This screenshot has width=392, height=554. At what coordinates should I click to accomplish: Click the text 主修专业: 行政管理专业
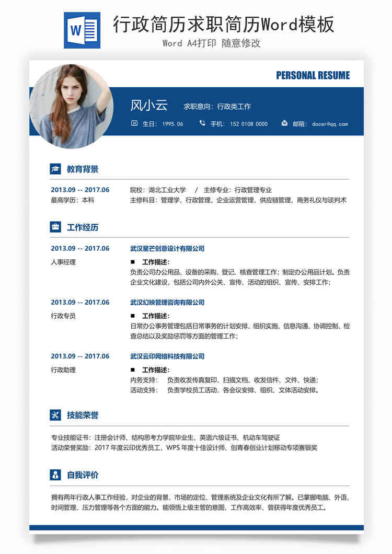237,190
